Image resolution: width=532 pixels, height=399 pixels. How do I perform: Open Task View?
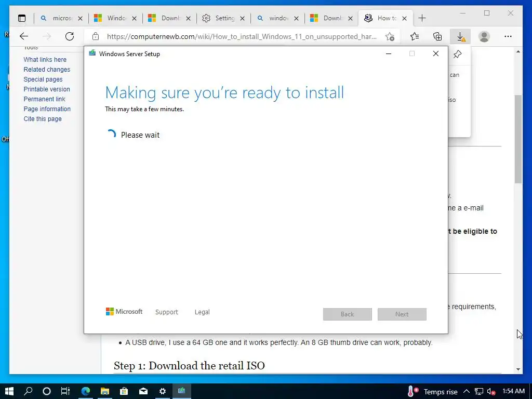(x=65, y=391)
